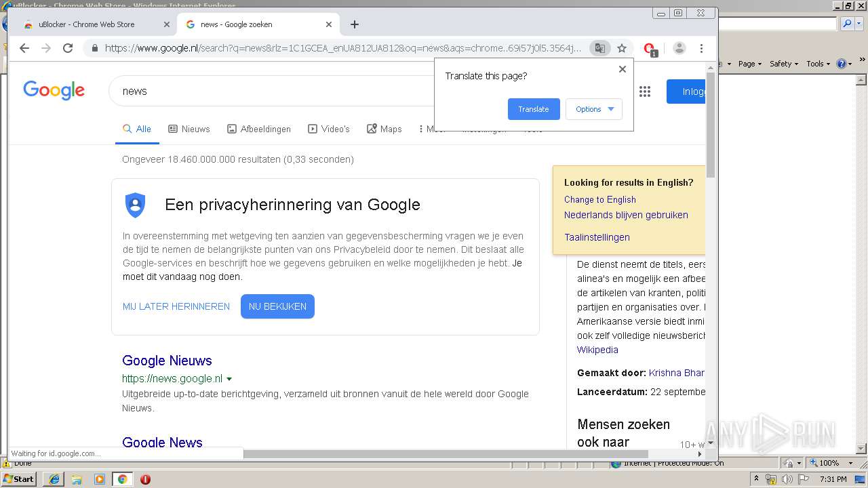The width and height of the screenshot is (868, 488).
Task: Select the Alle results tab
Action: 137,129
